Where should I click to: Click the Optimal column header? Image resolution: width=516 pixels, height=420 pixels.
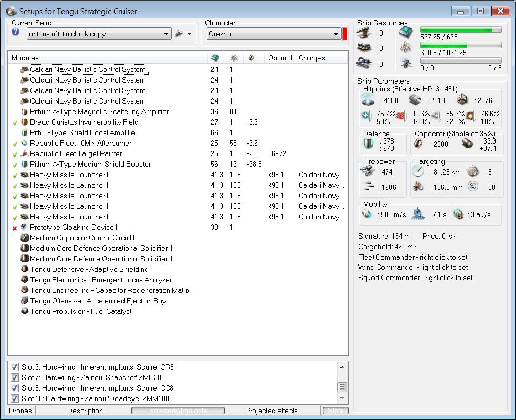pos(280,58)
